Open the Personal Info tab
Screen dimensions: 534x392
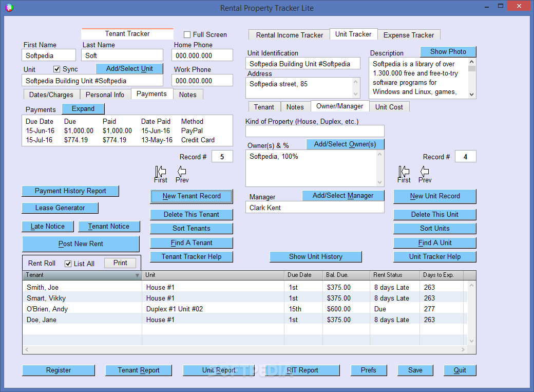(x=105, y=95)
